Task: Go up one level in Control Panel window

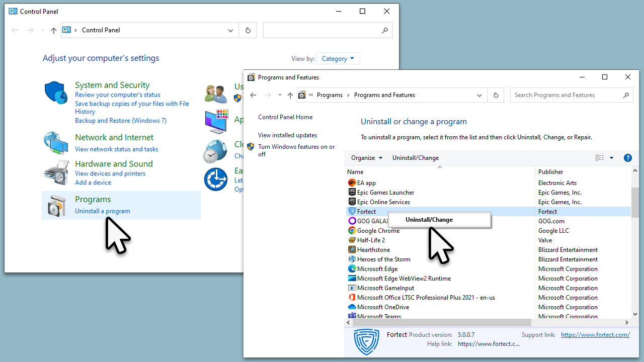Action: point(54,30)
